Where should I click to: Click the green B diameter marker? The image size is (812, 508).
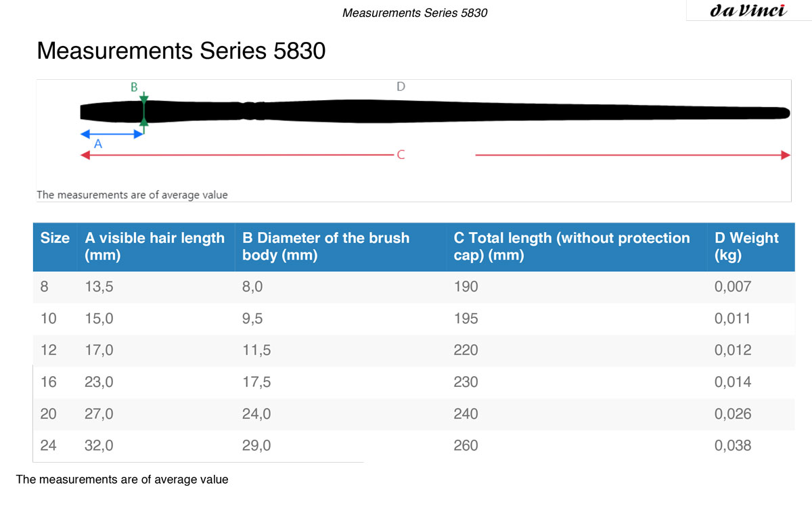pyautogui.click(x=143, y=110)
